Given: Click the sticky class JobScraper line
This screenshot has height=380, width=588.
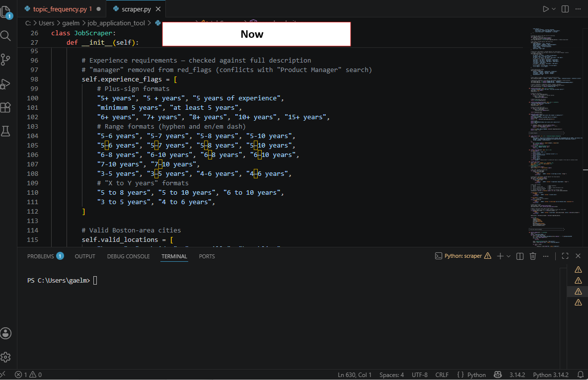Looking at the screenshot, I should (83, 33).
